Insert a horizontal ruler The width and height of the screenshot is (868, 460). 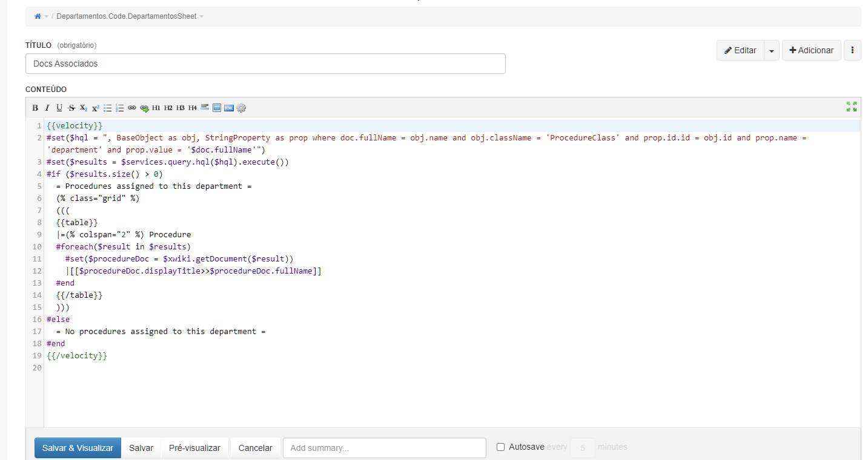pyautogui.click(x=205, y=108)
